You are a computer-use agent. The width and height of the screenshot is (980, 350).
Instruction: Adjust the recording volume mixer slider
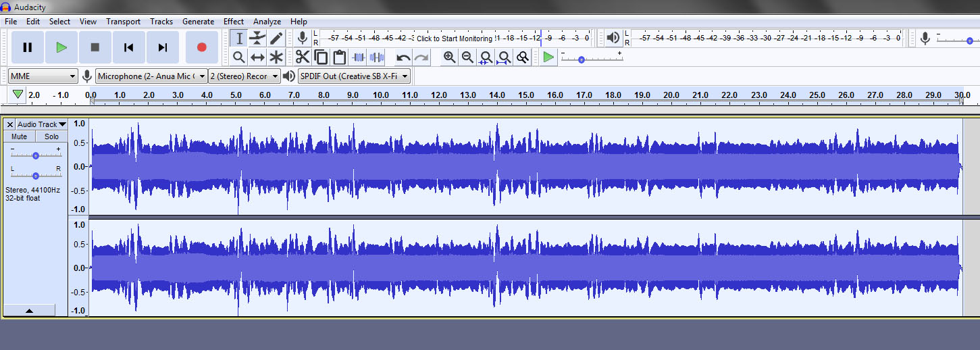click(958, 39)
